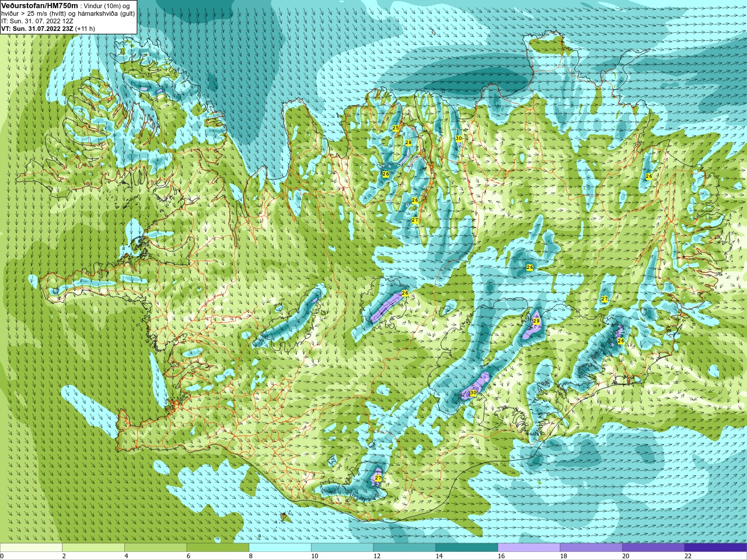Select the 12–14 m/s teal legend swatch
The image size is (747, 560).
click(x=404, y=547)
